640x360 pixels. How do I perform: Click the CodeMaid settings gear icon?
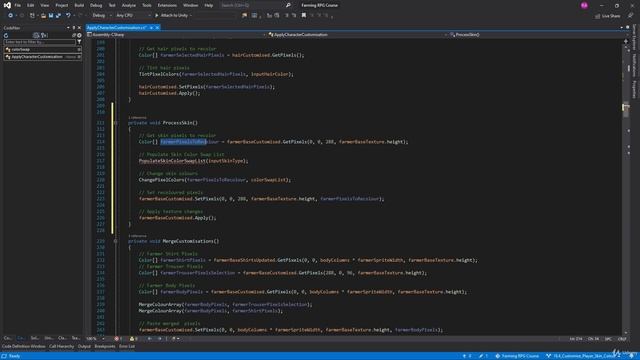click(x=79, y=35)
